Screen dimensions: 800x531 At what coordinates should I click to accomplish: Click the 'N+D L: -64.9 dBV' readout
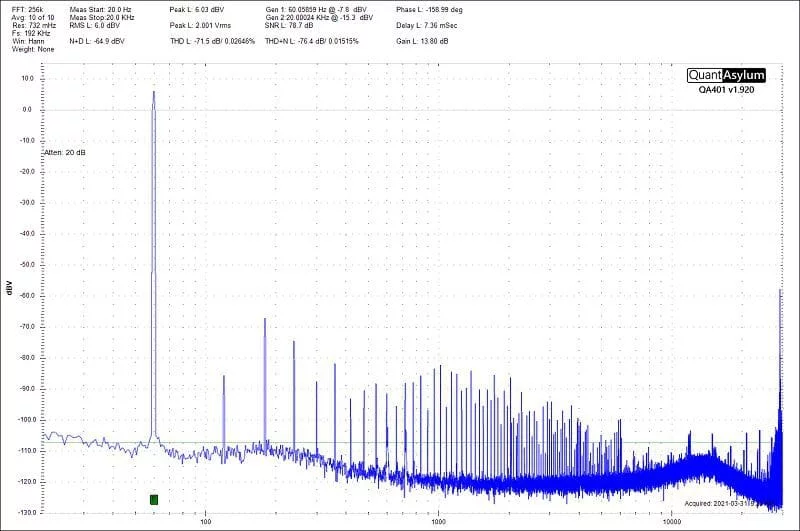[x=97, y=41]
